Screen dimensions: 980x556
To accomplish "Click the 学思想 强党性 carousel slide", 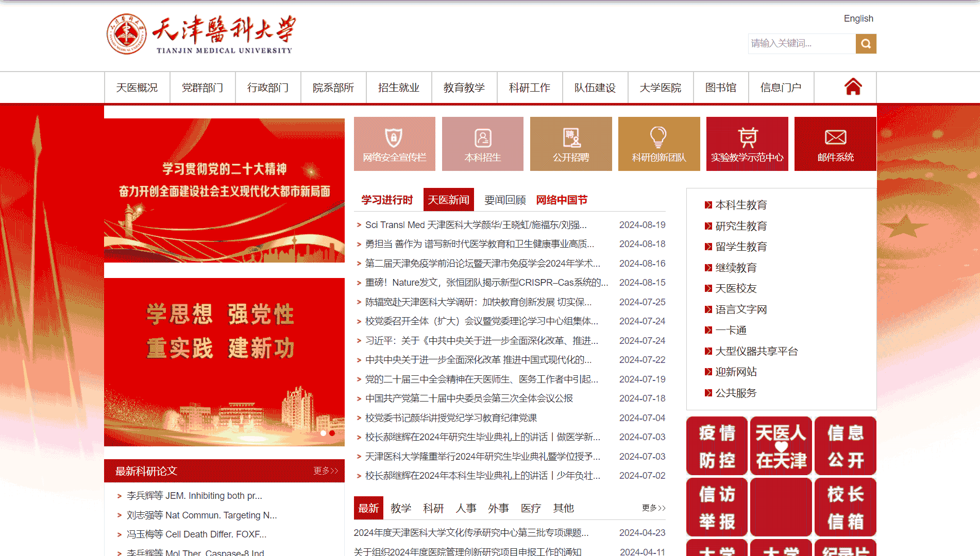I will pos(224,362).
